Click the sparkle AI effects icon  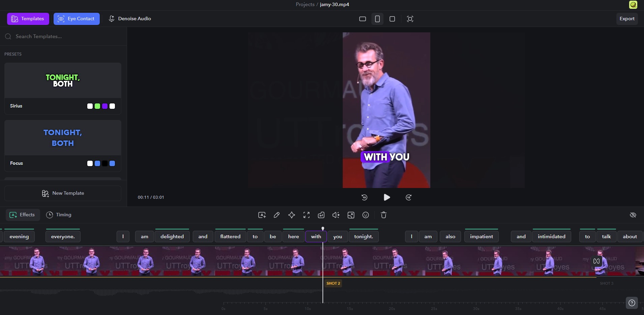pyautogui.click(x=292, y=215)
